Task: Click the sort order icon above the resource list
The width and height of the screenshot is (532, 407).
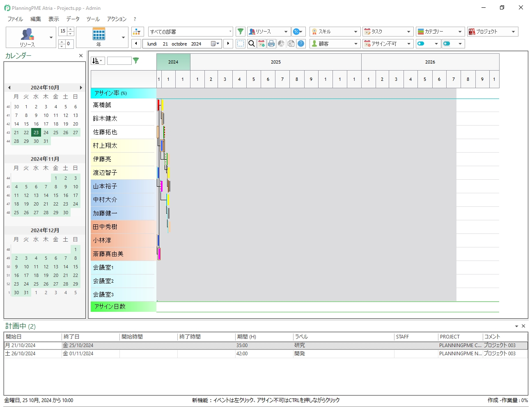Action: (98, 61)
